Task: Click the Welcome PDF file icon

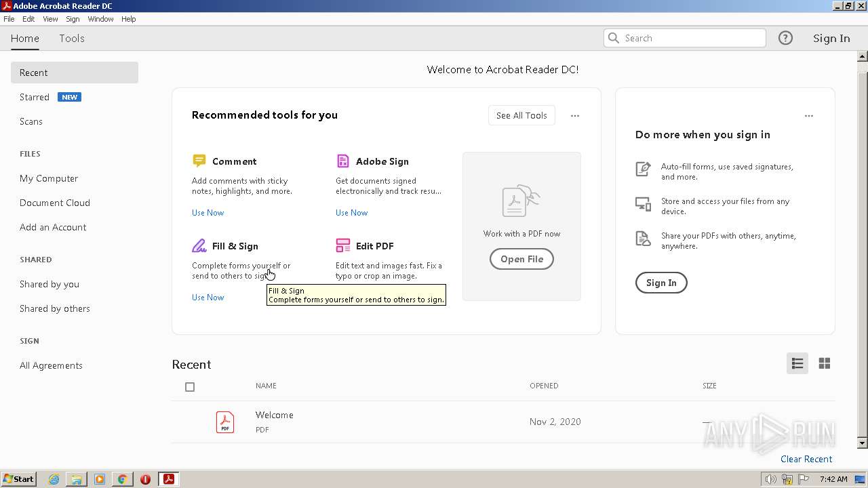Action: (225, 422)
